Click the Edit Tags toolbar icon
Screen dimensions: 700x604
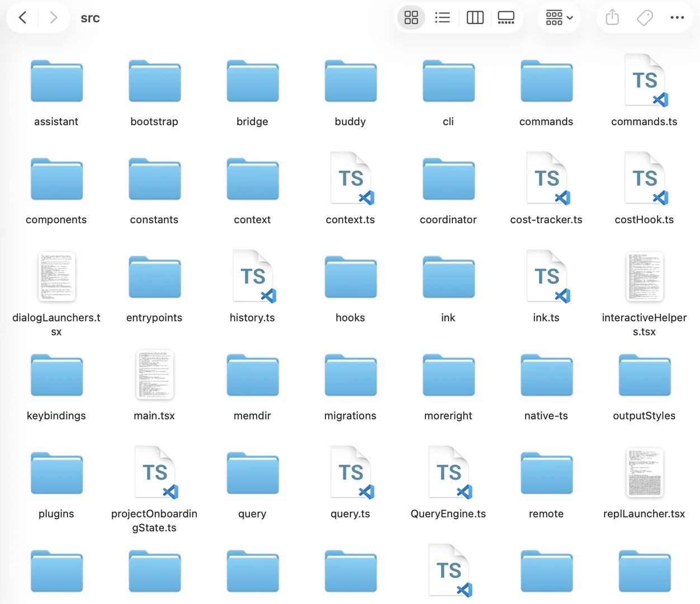click(x=645, y=18)
